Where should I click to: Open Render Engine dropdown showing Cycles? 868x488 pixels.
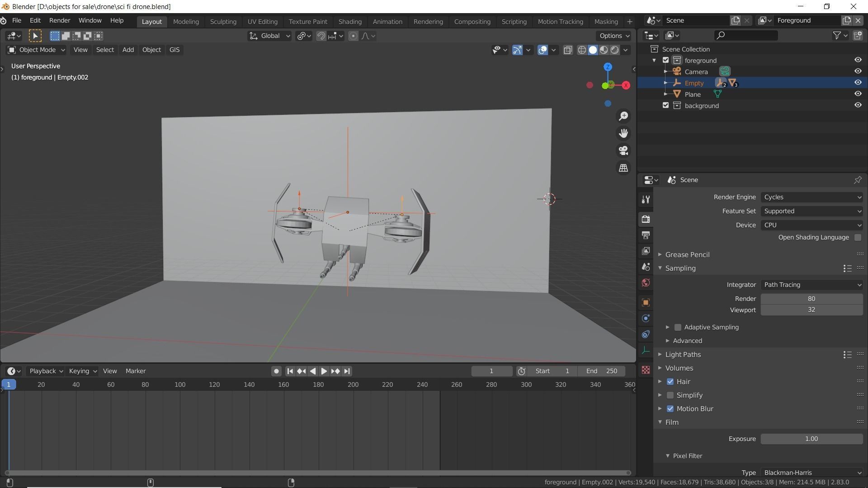click(811, 197)
